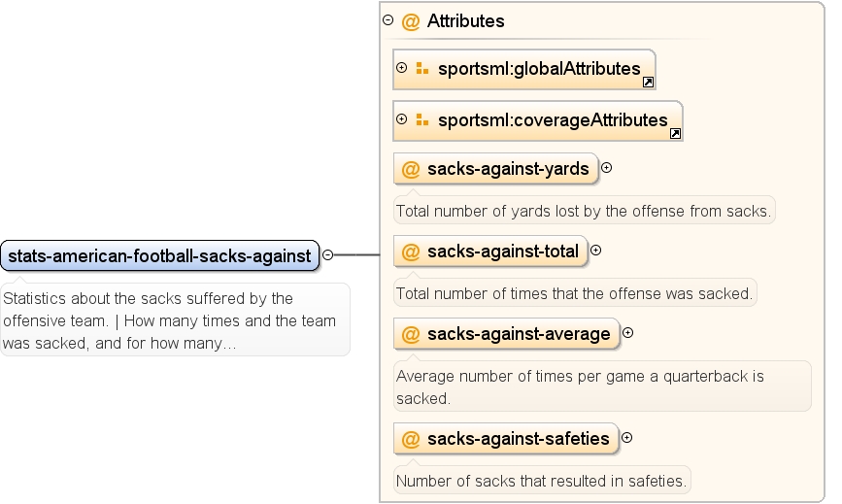The height and width of the screenshot is (504, 842).
Task: Click the @ icon of sacks-against-total
Action: pos(411,252)
